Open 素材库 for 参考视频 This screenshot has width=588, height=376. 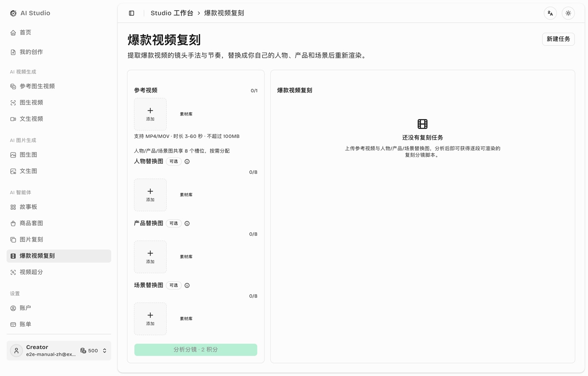coord(186,114)
